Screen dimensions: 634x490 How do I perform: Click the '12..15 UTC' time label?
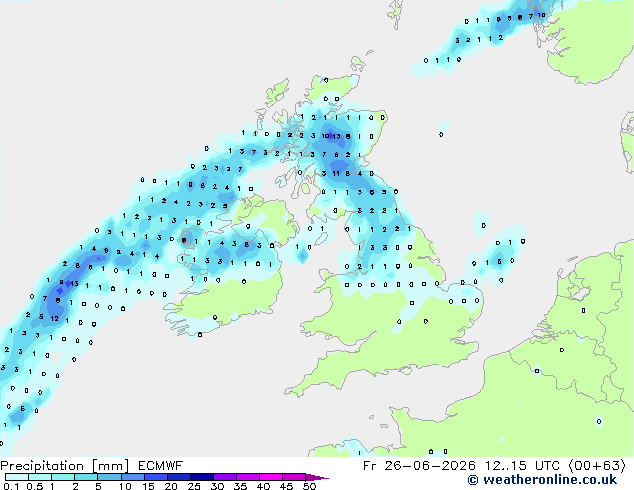[523, 466]
